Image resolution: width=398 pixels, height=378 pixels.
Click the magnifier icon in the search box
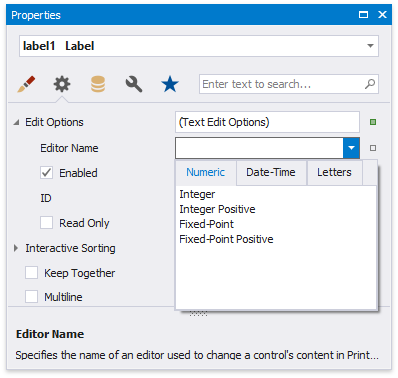pyautogui.click(x=370, y=84)
